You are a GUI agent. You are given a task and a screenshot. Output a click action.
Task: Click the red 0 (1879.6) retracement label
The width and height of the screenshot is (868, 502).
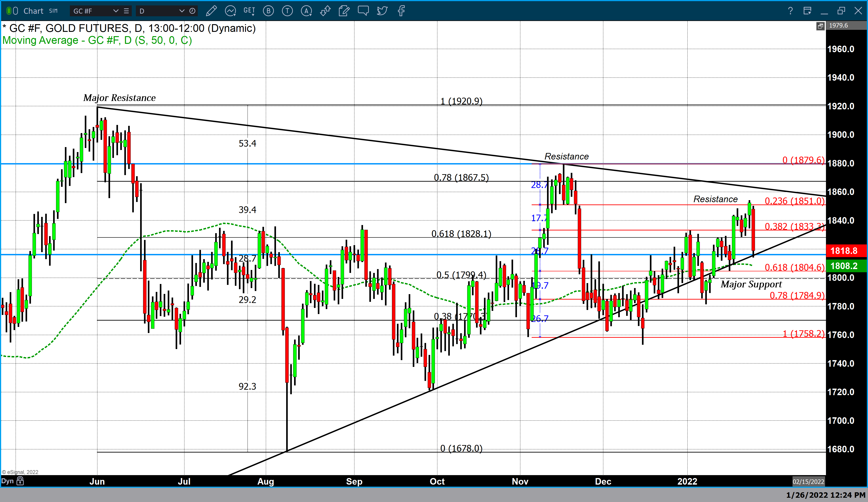(804, 160)
